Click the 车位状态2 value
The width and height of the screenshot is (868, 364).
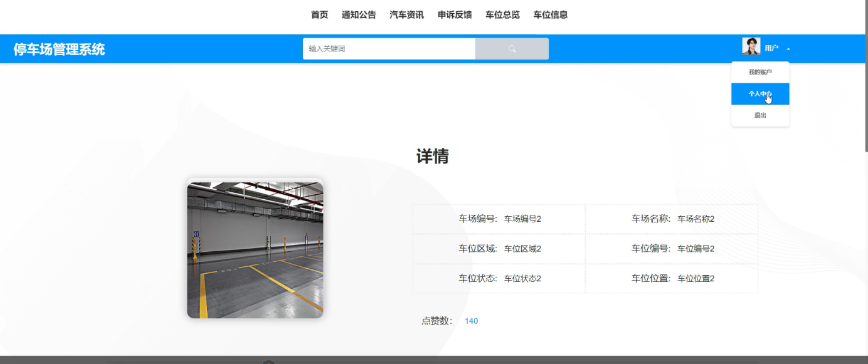(x=522, y=279)
